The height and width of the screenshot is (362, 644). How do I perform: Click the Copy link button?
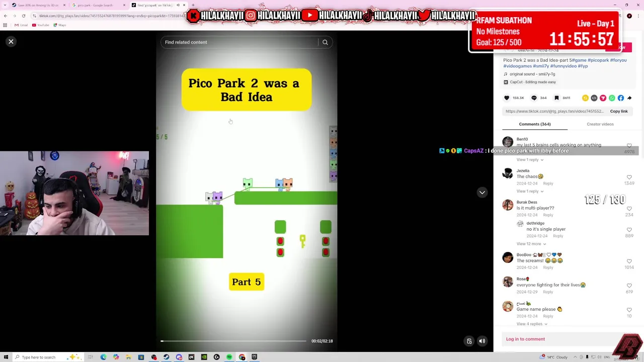(619, 111)
